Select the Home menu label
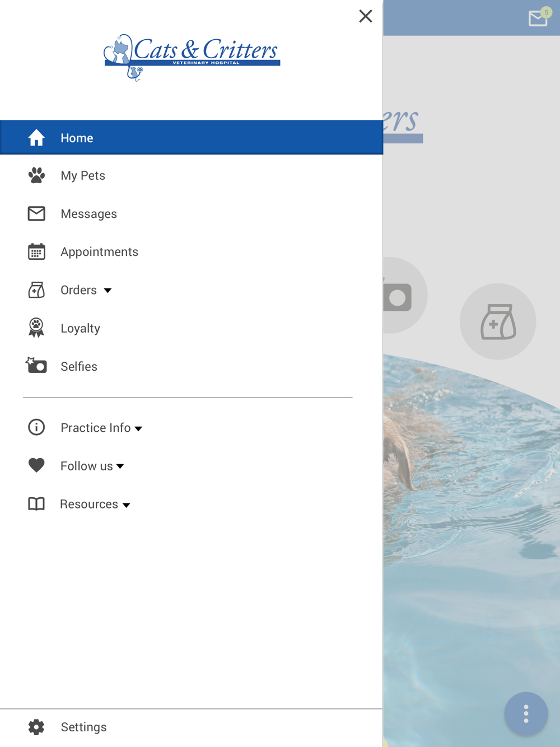 click(77, 138)
